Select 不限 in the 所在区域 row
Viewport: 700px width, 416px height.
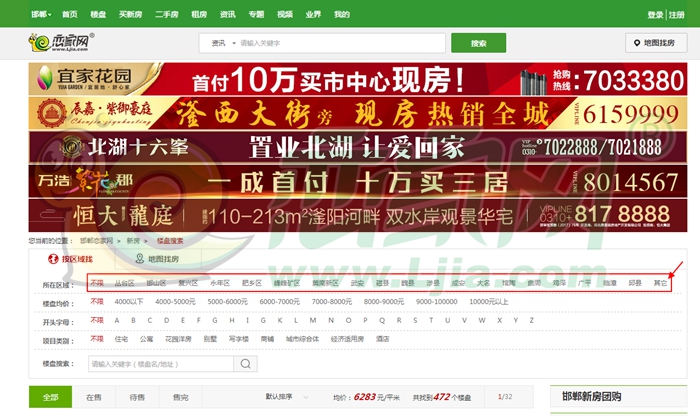click(x=97, y=283)
